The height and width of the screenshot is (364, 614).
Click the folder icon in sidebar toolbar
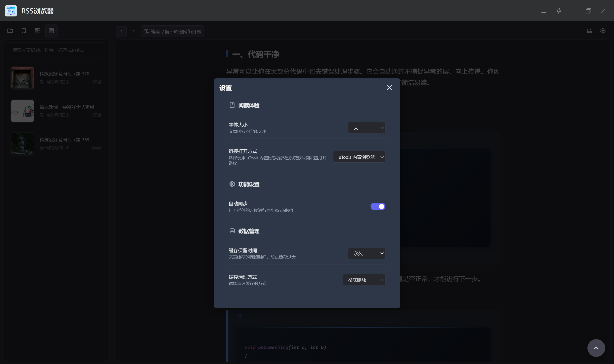click(10, 31)
